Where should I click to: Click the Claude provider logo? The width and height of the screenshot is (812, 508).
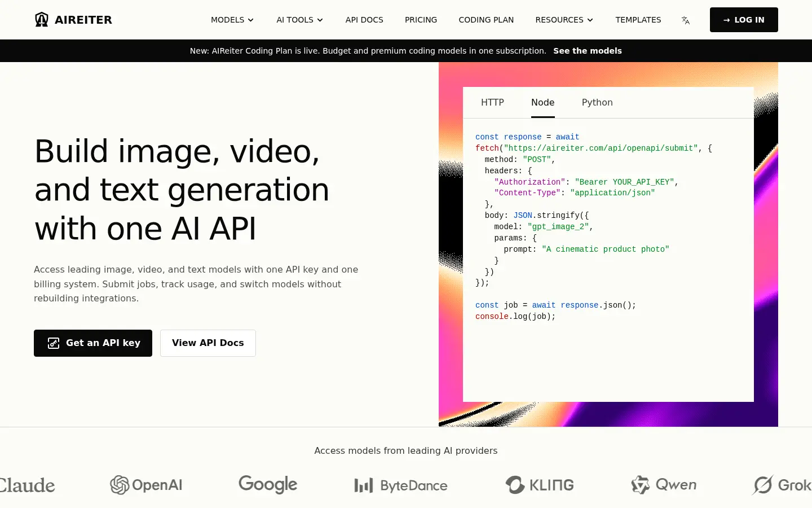(x=27, y=485)
